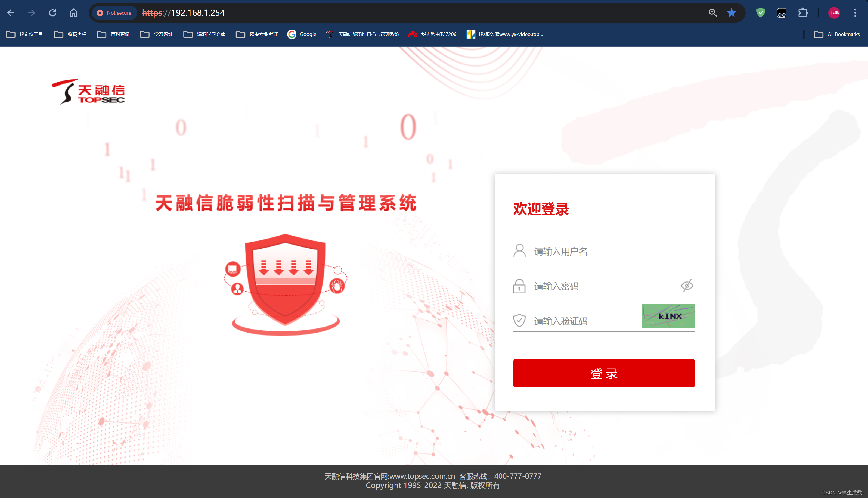Click the browser Back arrow
The width and height of the screenshot is (868, 498).
coord(11,13)
